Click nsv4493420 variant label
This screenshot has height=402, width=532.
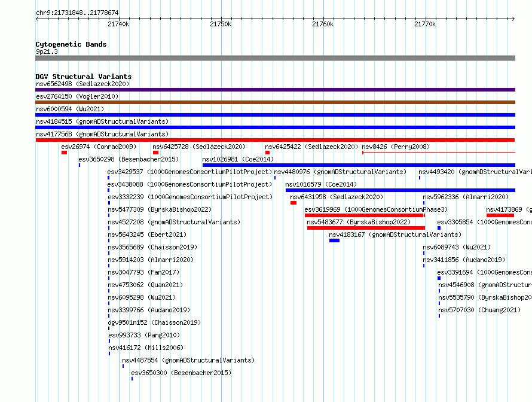coord(475,172)
